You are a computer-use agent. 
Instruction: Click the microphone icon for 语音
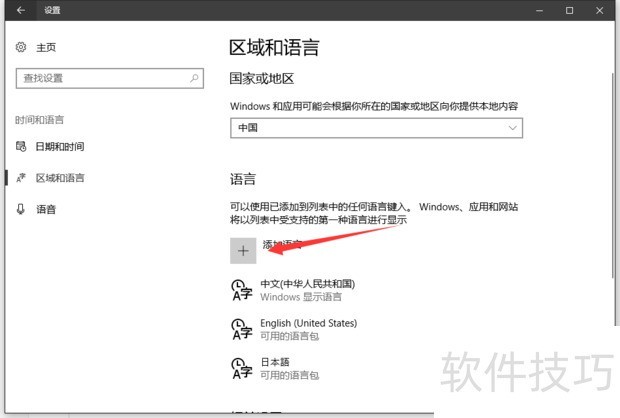coord(21,209)
